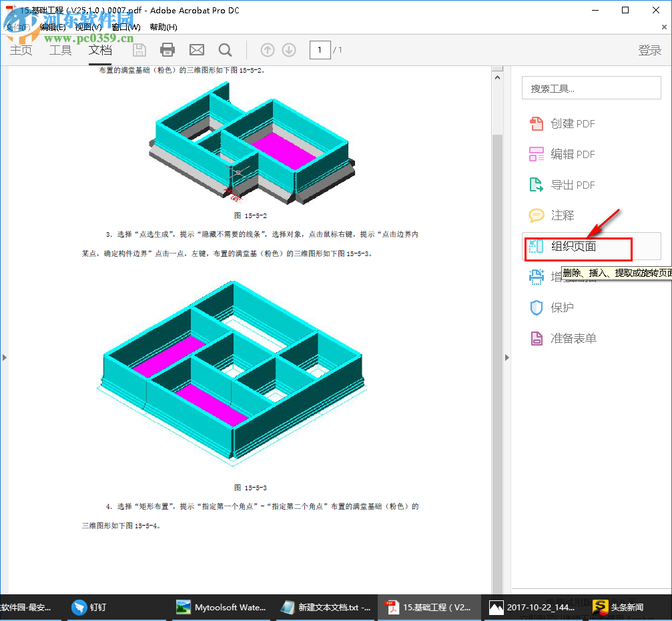Expand the left navigation pane arrow

tap(5, 357)
